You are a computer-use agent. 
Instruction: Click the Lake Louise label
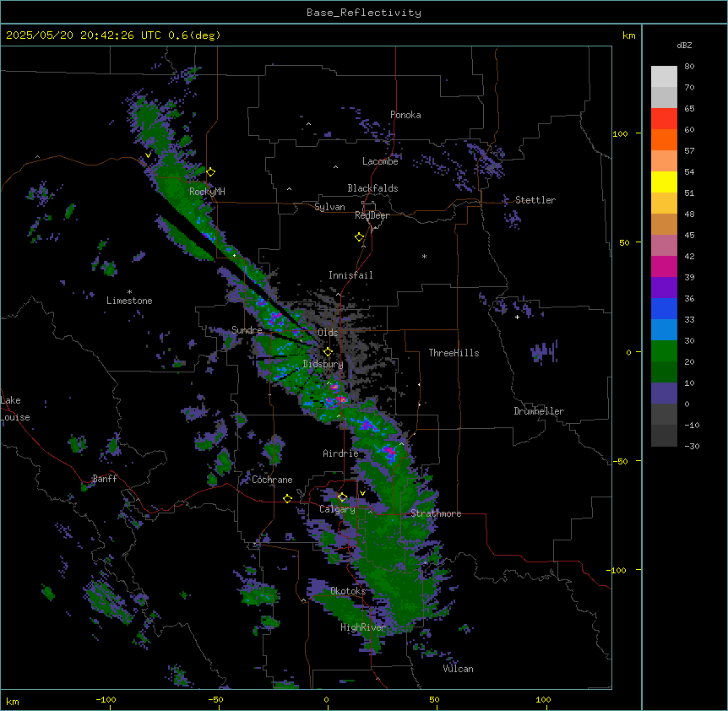15,409
